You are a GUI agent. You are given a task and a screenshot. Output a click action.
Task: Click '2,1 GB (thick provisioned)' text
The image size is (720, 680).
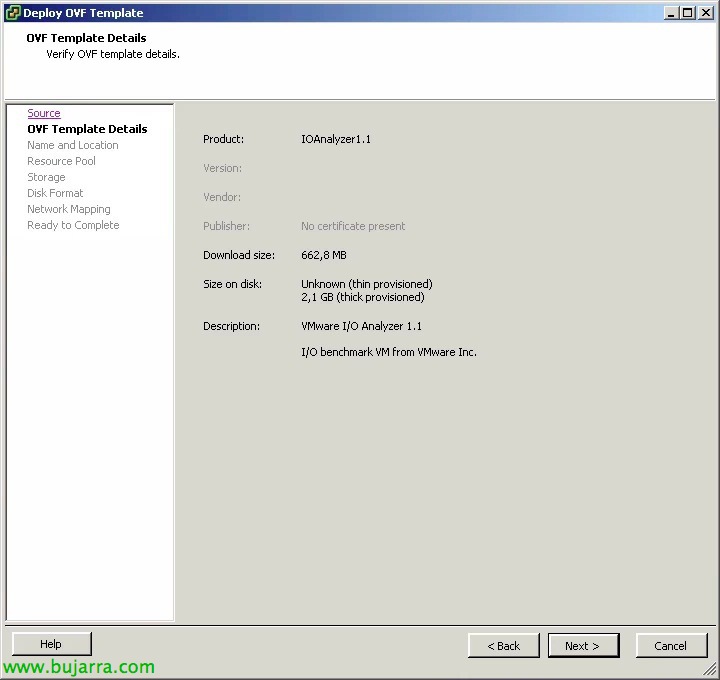pos(363,297)
